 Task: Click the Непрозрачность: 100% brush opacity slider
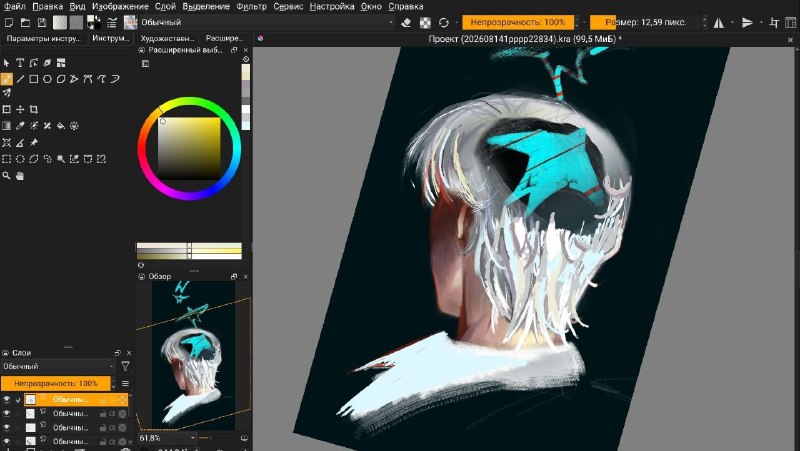coord(518,22)
